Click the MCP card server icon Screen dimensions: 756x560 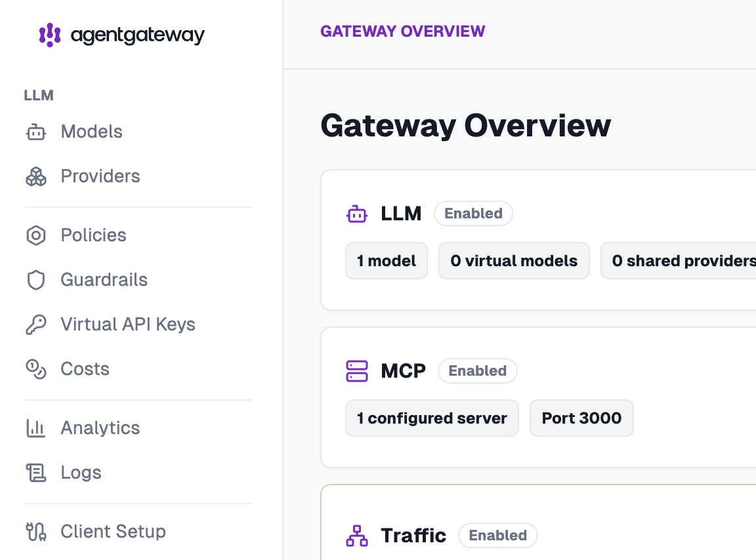tap(357, 371)
